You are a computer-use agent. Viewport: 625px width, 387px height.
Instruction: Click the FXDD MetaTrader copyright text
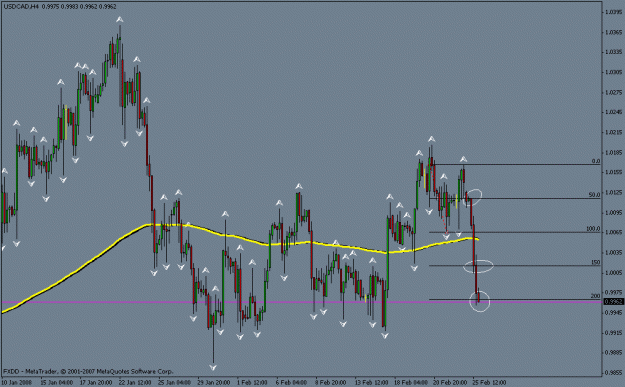click(x=88, y=371)
